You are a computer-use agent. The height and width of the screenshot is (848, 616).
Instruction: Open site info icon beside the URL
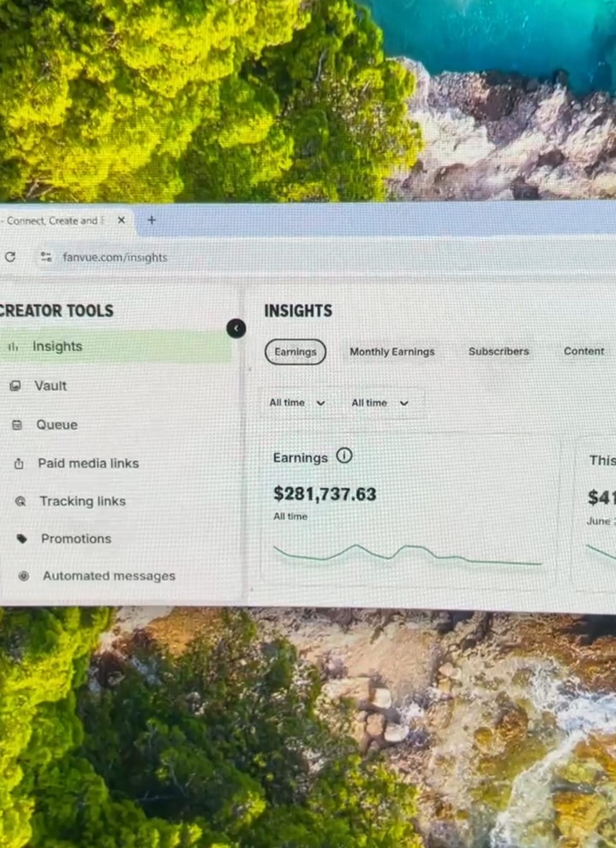[x=46, y=257]
